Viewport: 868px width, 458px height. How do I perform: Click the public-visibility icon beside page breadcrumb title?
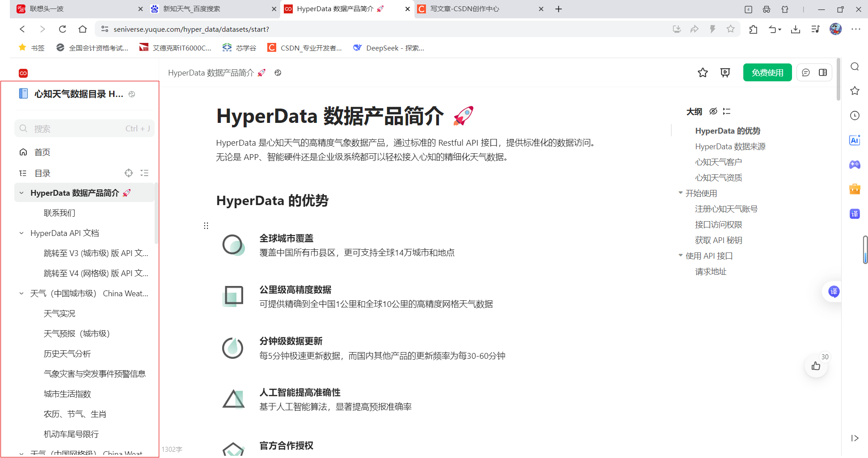(278, 73)
